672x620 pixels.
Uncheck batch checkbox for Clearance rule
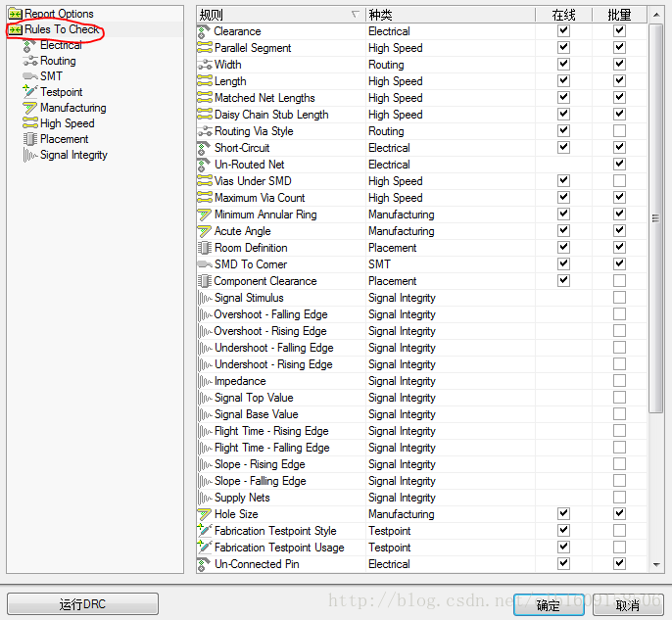619,30
